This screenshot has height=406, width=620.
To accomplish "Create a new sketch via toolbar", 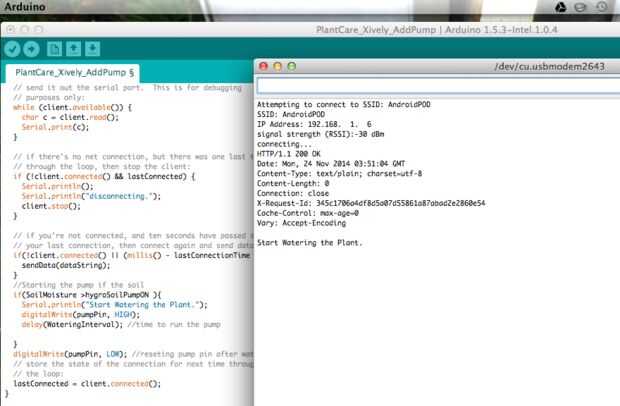I will coord(55,49).
